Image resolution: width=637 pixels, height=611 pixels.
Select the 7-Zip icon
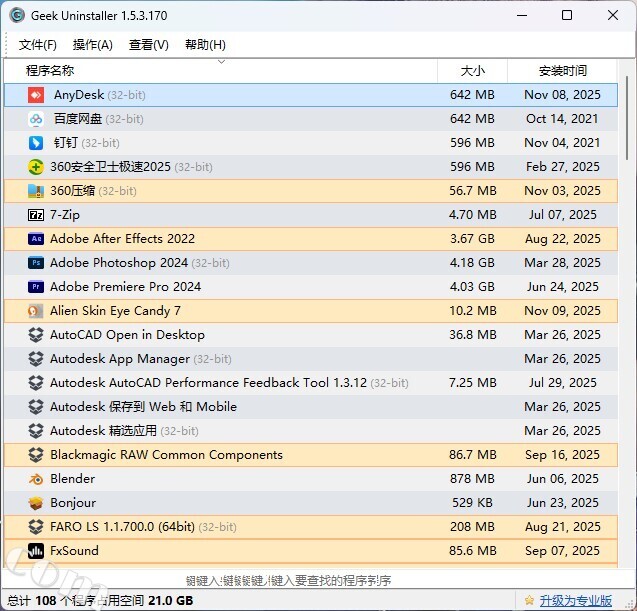click(36, 215)
